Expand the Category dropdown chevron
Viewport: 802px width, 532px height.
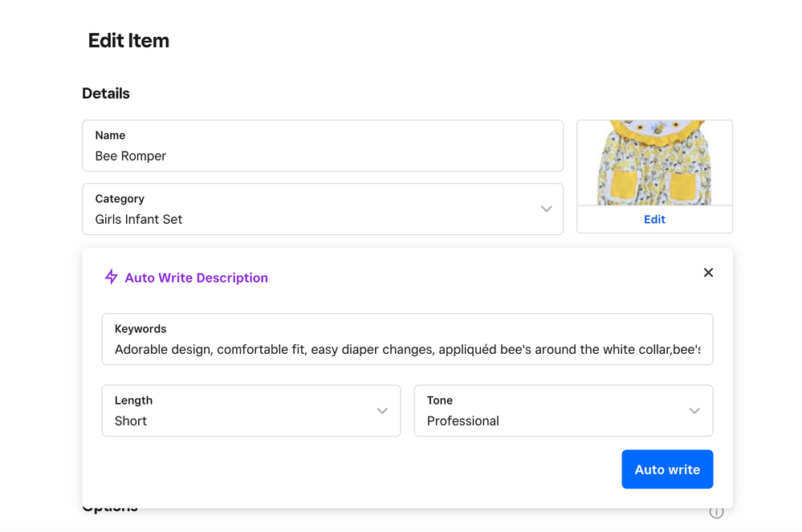click(546, 209)
